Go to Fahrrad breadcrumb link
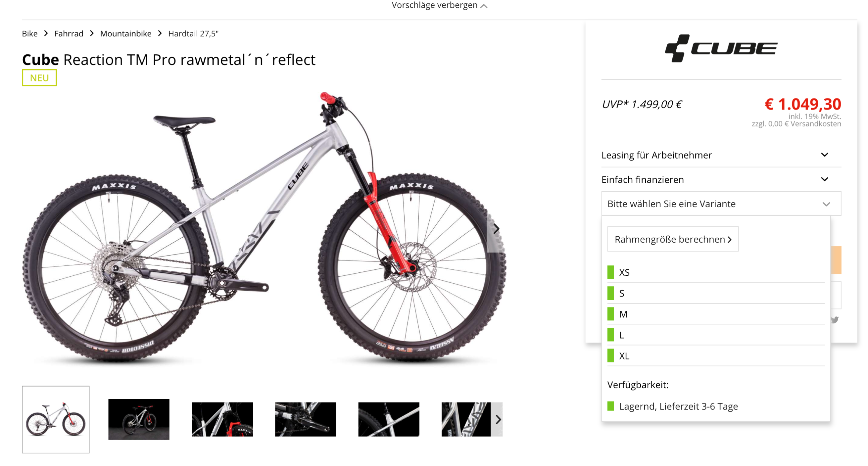Image resolution: width=868 pixels, height=466 pixels. pos(69,34)
